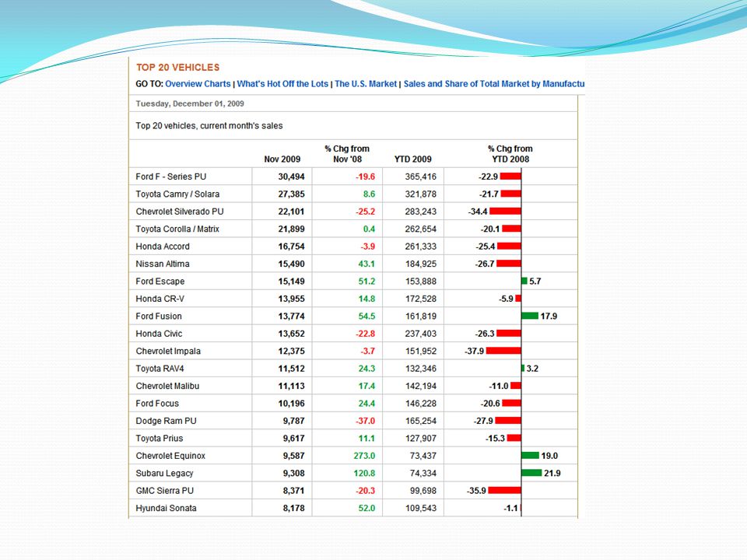747x560 pixels.
Task: Select the Hyundai Sonata sales value 8,178
Action: (x=294, y=509)
